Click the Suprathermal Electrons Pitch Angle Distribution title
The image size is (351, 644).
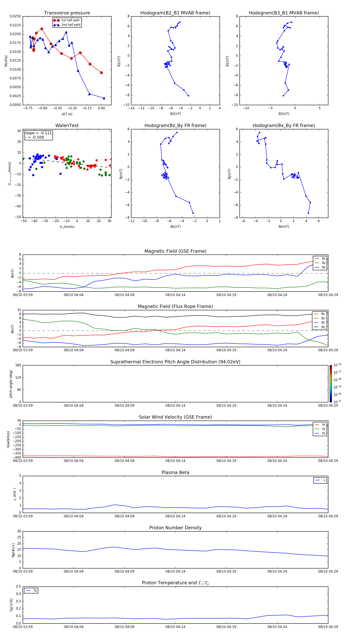pyautogui.click(x=175, y=362)
